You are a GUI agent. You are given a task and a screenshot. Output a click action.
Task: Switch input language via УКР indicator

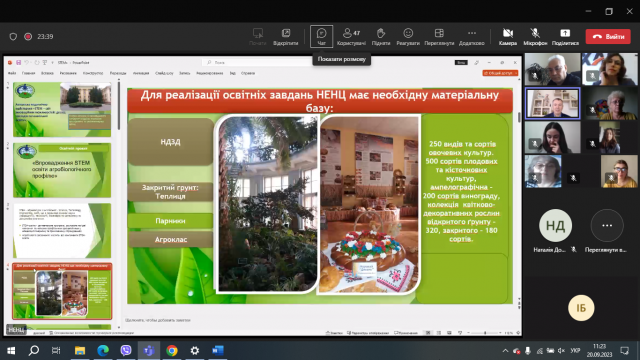coord(575,351)
